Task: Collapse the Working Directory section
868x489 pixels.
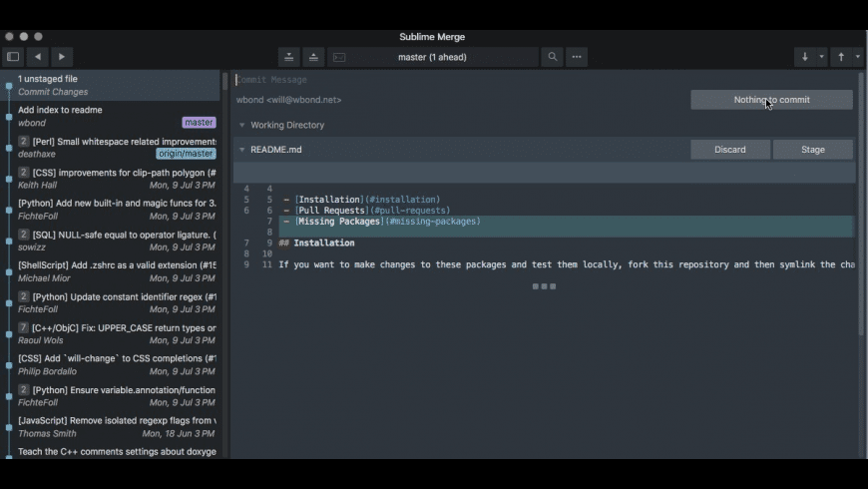Action: [241, 126]
